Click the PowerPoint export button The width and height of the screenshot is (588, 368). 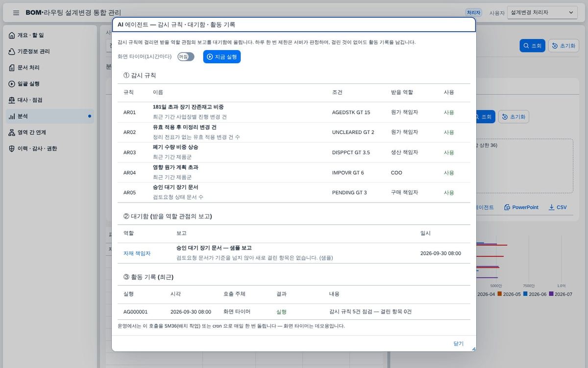(521, 208)
